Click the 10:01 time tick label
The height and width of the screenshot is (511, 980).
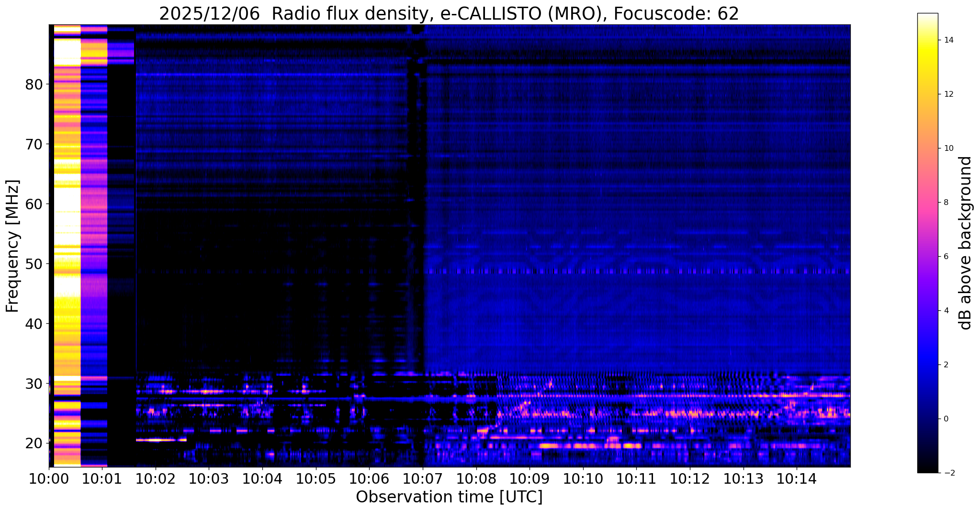point(102,478)
